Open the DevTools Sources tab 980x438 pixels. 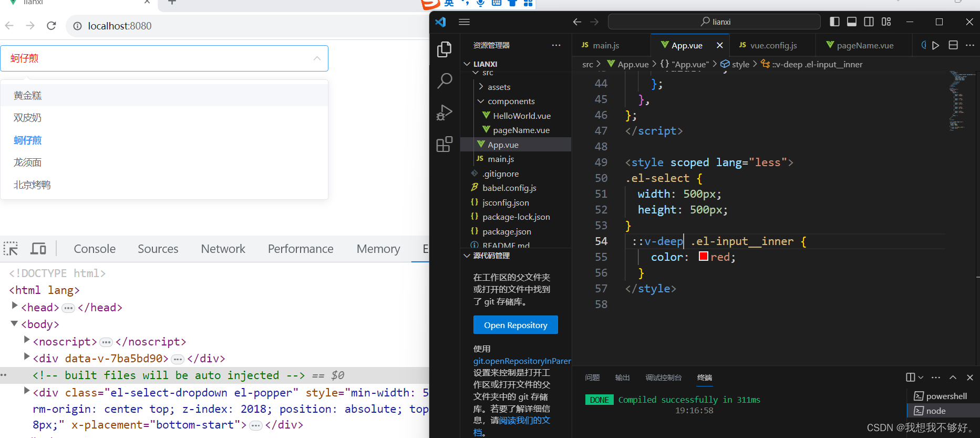(158, 249)
